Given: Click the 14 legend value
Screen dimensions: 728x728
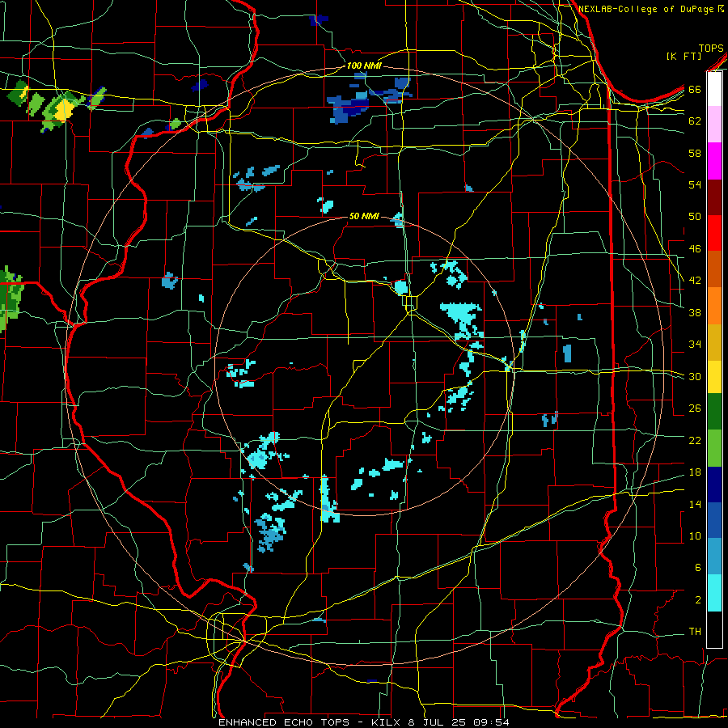Looking at the screenshot, I should point(695,504).
